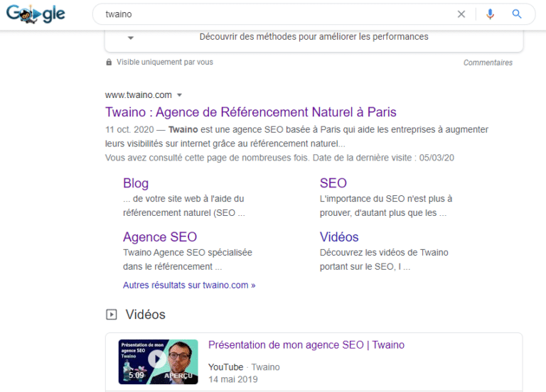Image resolution: width=546 pixels, height=392 pixels.
Task: Open the dropdown arrow next to www.twaino.com
Action: tap(180, 95)
